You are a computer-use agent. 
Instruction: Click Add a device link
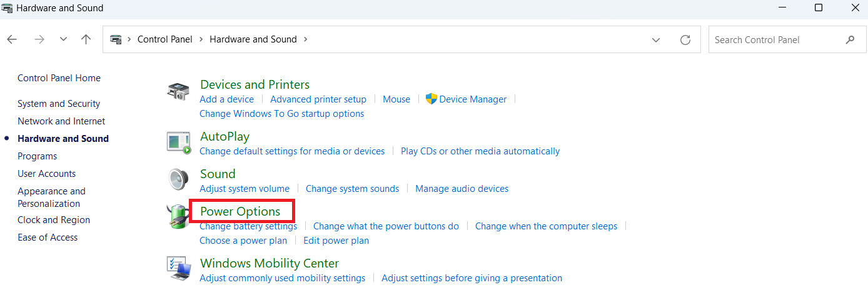pos(226,99)
